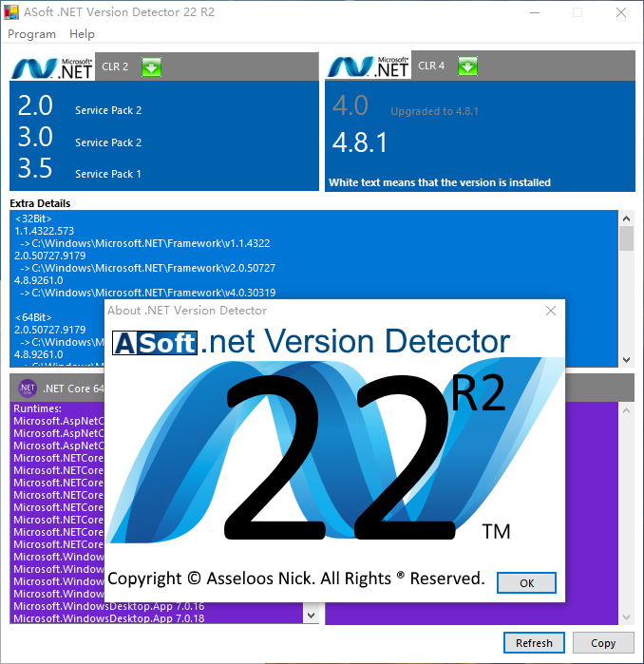644x664 pixels.
Task: Click the green download arrow beside CLR 2
Action: pyautogui.click(x=152, y=66)
